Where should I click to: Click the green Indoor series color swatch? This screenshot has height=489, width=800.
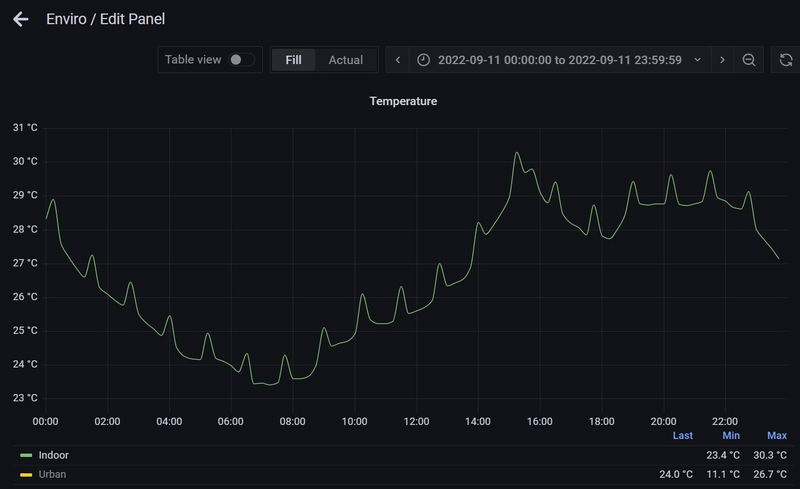[x=26, y=455]
